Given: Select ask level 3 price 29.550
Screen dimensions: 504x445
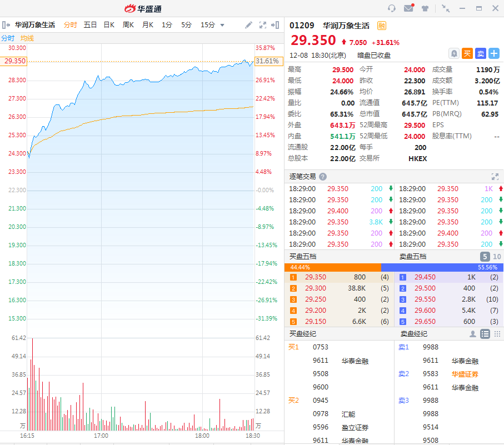Looking at the screenshot, I should [x=425, y=299].
